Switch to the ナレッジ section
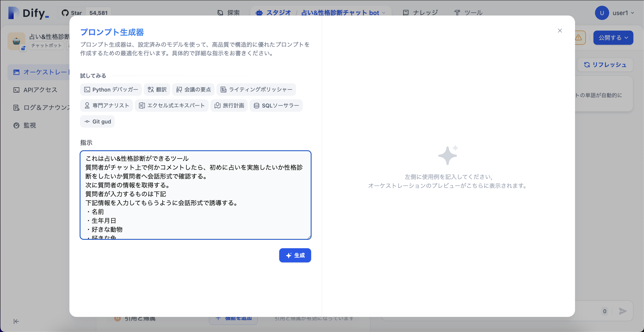644x332 pixels. click(420, 12)
